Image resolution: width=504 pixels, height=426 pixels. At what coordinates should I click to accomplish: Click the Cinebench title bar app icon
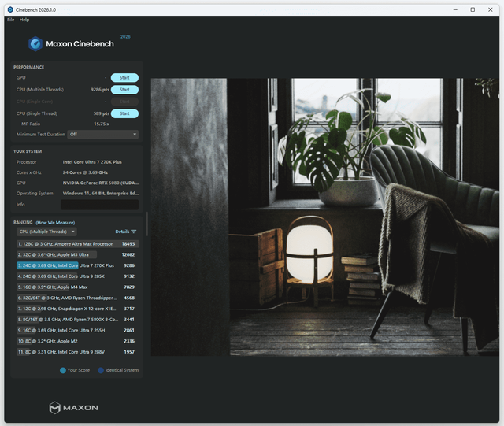click(x=10, y=9)
